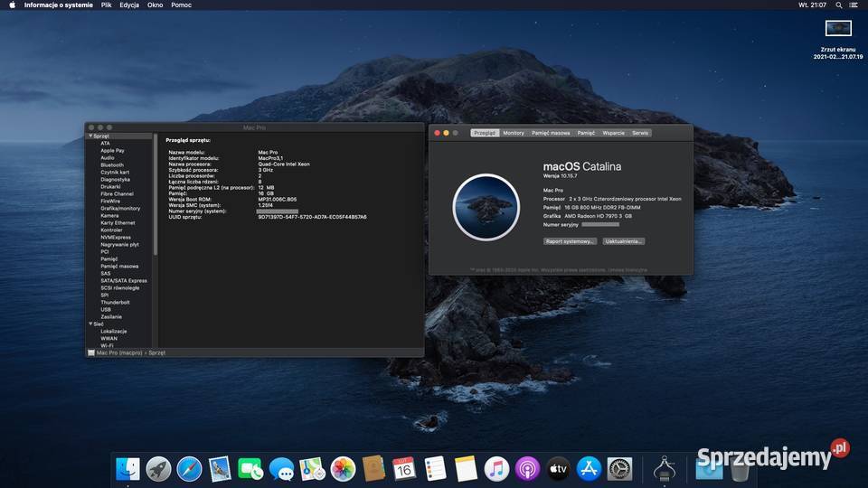This screenshot has width=868, height=488.
Task: Open Apple TV from the Dock
Action: click(x=558, y=469)
